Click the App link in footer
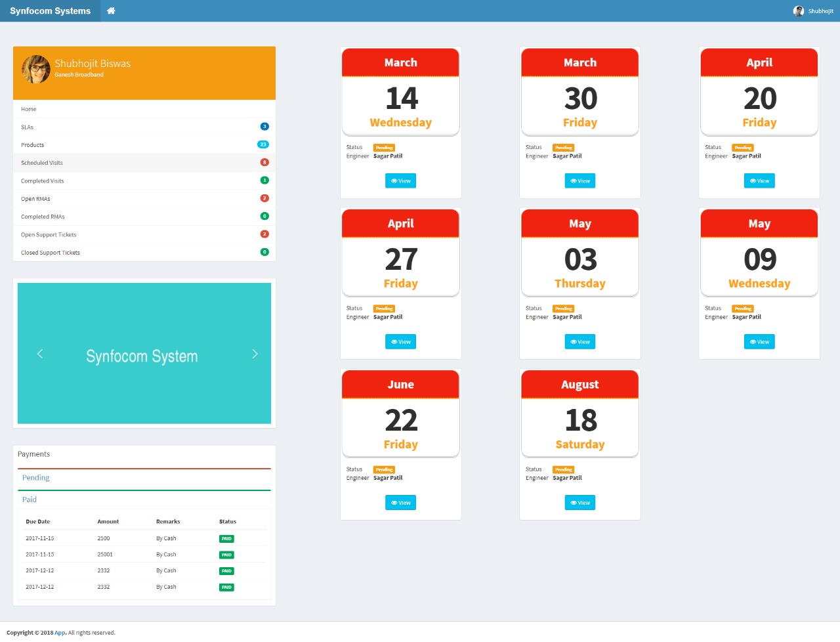840x642 pixels. [60, 633]
